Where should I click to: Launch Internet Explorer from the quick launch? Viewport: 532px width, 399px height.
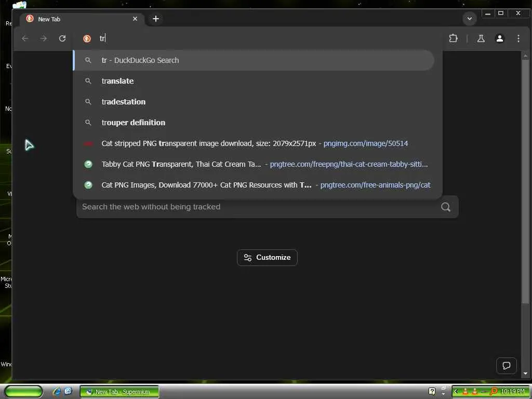[x=57, y=392]
